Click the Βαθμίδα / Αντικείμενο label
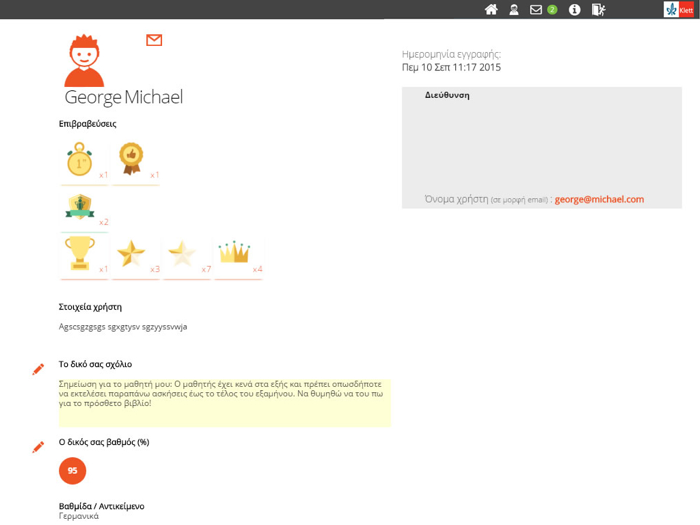This screenshot has height=525, width=700. (101, 506)
